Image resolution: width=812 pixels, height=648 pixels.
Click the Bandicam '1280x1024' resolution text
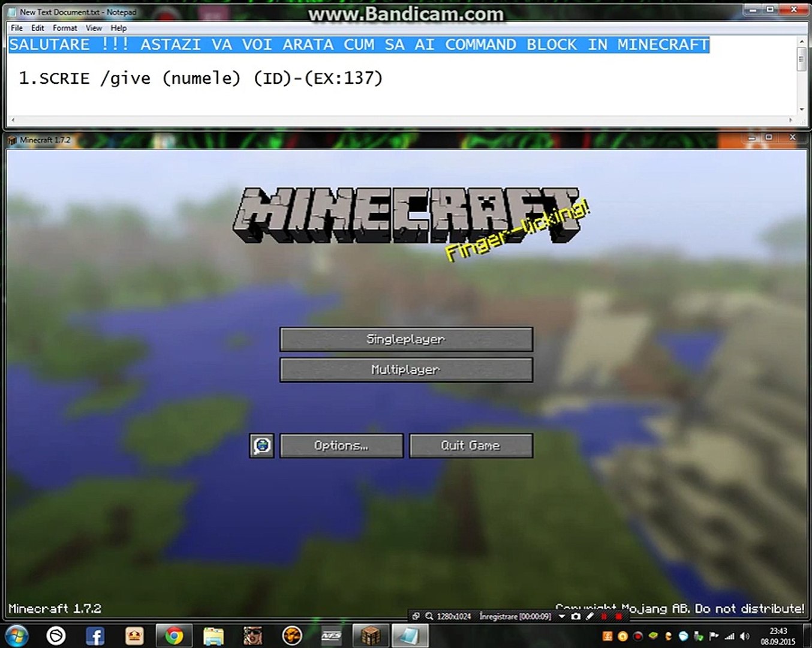click(x=454, y=616)
